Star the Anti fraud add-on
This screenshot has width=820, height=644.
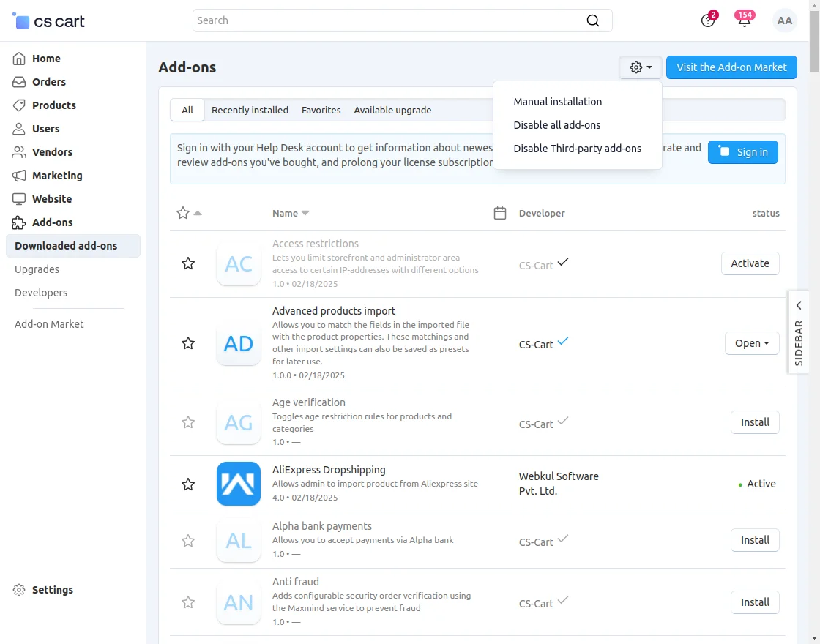(188, 602)
